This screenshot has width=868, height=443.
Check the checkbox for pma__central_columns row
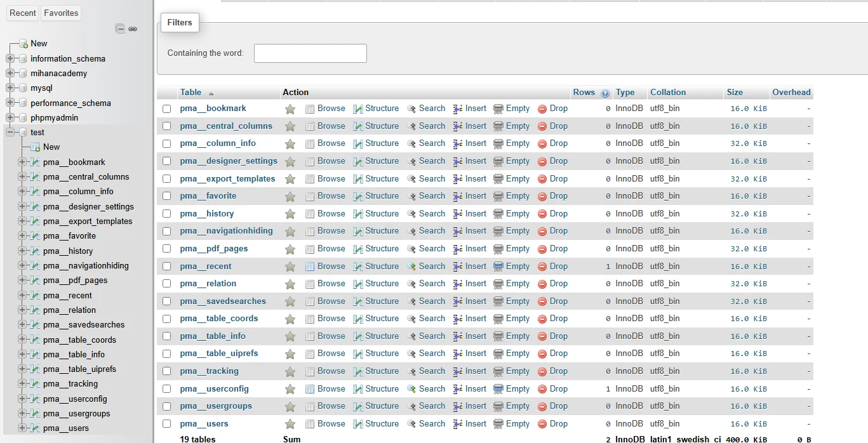[x=166, y=126]
